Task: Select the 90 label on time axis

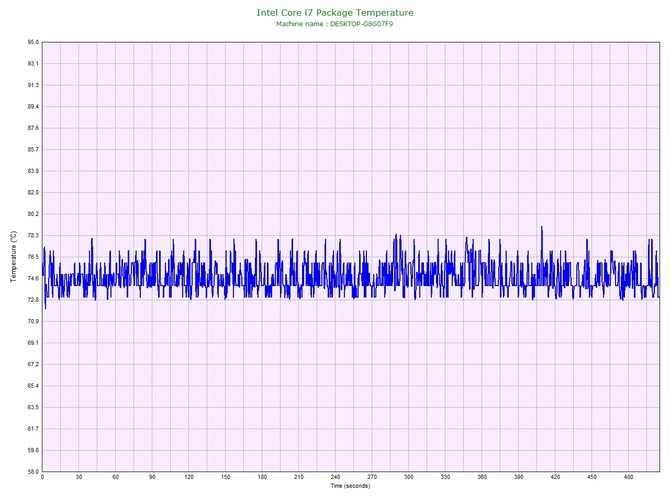Action: 152,477
